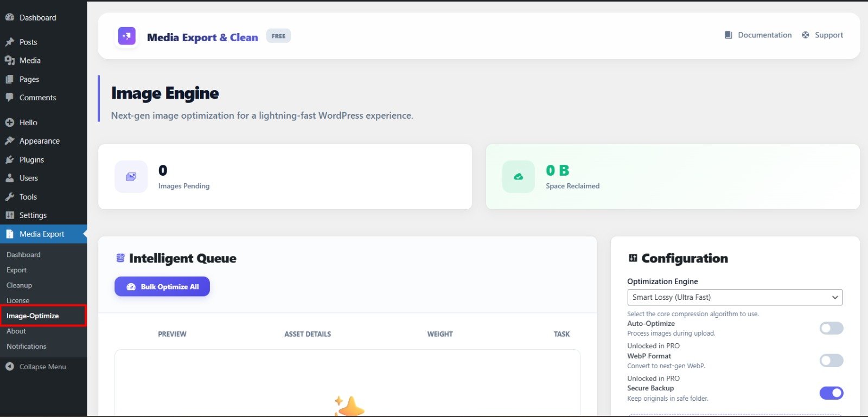The height and width of the screenshot is (417, 868).
Task: Open the Users menu item
Action: point(43,178)
